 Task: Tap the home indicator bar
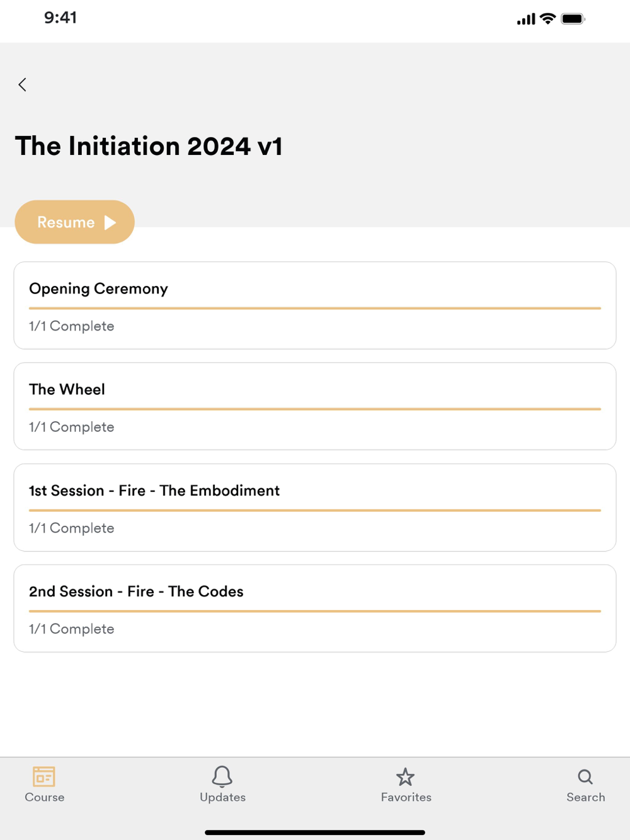315,832
